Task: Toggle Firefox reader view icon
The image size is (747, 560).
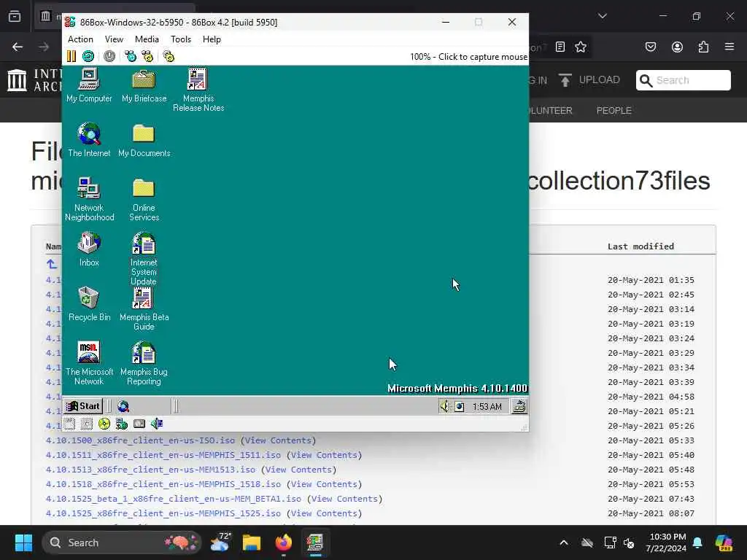Action: (x=560, y=47)
